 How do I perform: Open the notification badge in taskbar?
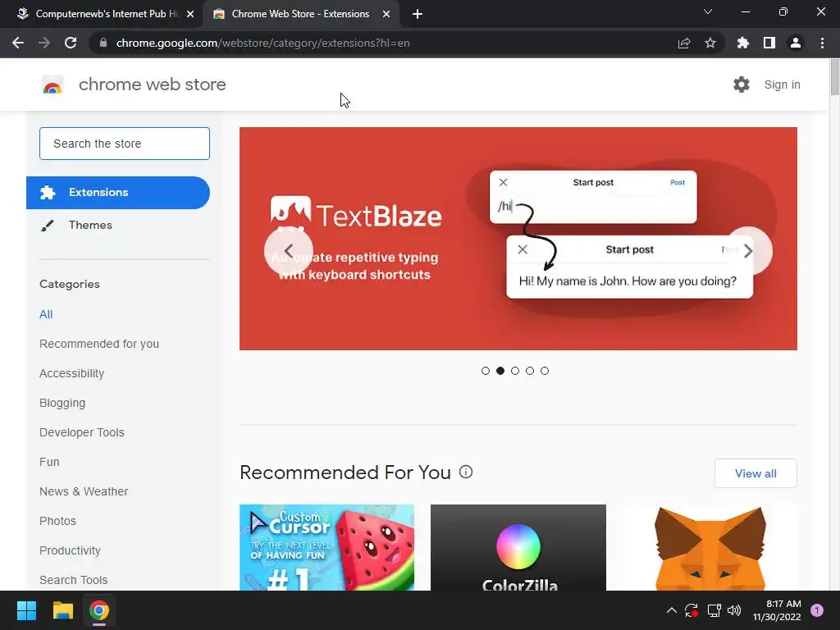coord(817,610)
